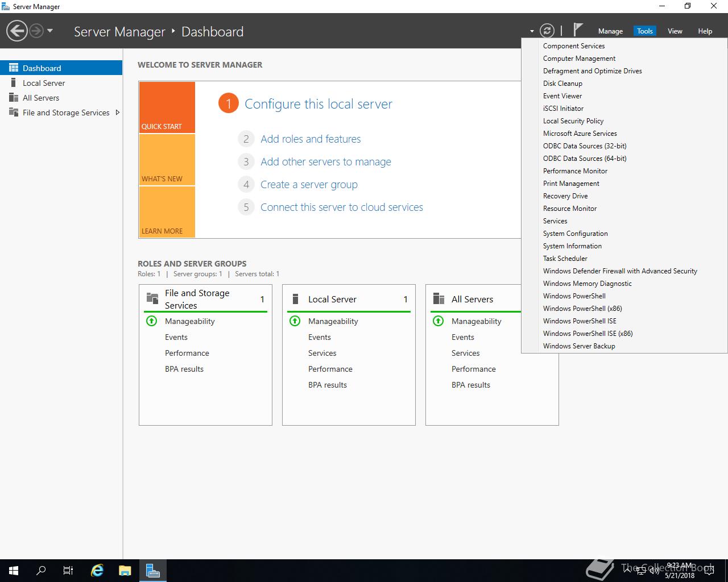Click the QUICK START tile
728x582 pixels.
click(167, 107)
